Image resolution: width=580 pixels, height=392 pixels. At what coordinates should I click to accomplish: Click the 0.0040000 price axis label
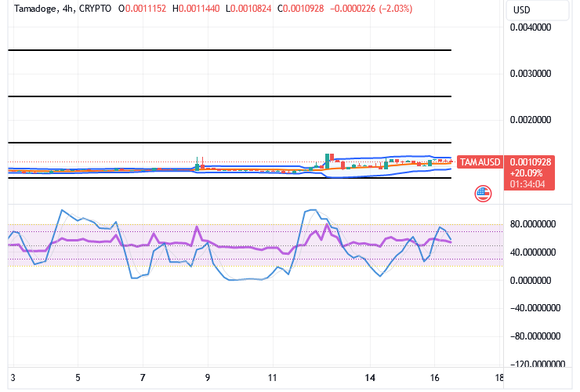point(531,27)
